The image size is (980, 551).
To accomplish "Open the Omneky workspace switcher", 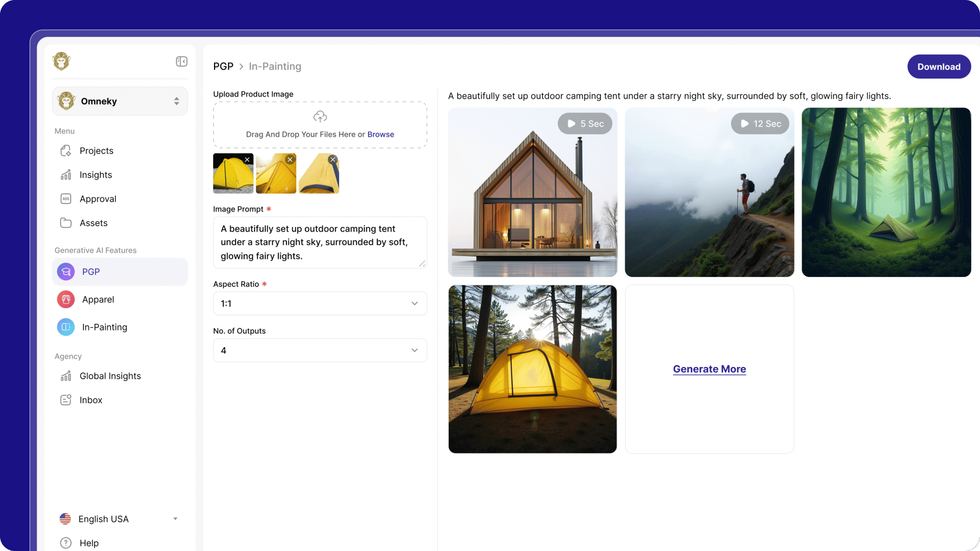I will pyautogui.click(x=120, y=101).
